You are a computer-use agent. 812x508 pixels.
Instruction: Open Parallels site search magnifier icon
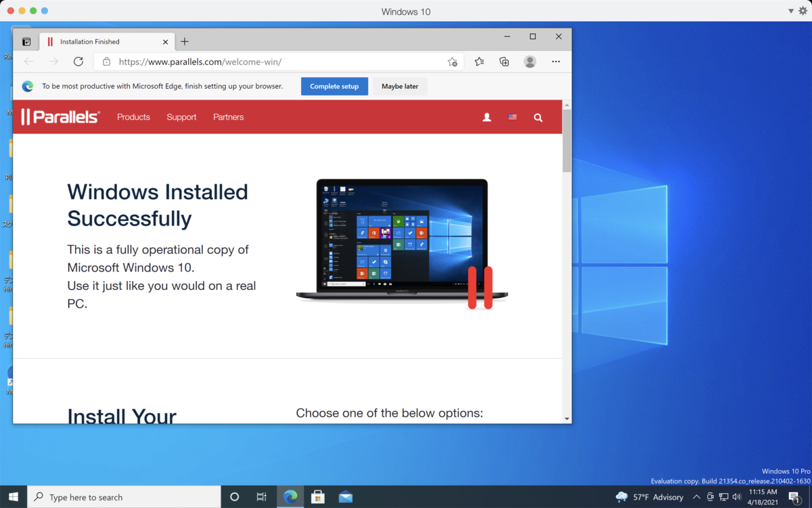[x=538, y=117]
